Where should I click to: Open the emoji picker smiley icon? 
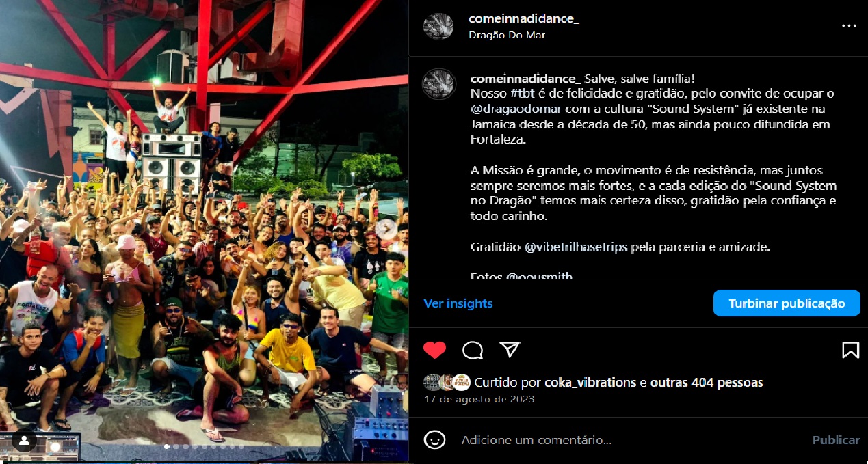[x=434, y=440]
